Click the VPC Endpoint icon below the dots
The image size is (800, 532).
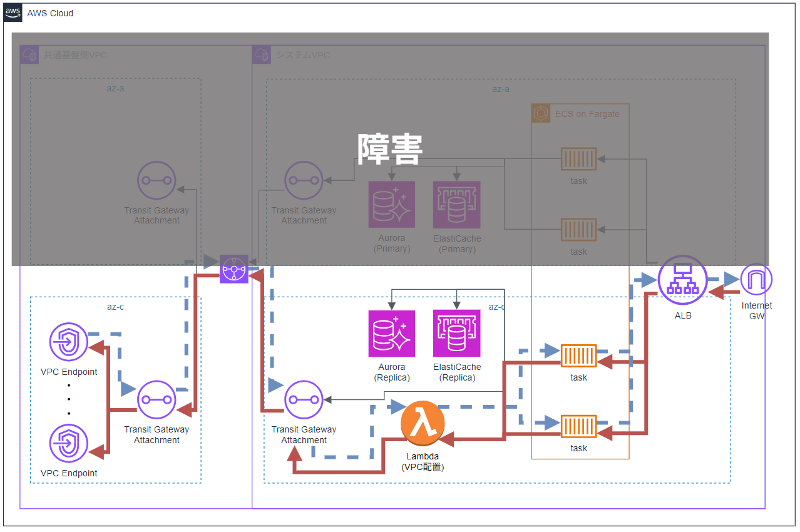click(69, 443)
